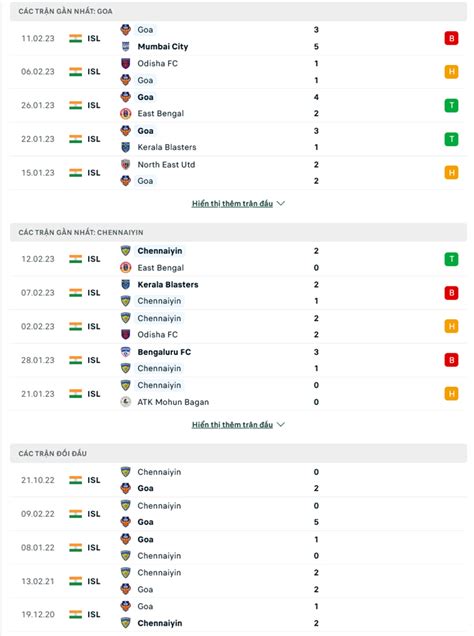Click the Odisha FC crest in the 06.02.23 match
Image resolution: width=474 pixels, height=636 pixels.
click(x=126, y=63)
